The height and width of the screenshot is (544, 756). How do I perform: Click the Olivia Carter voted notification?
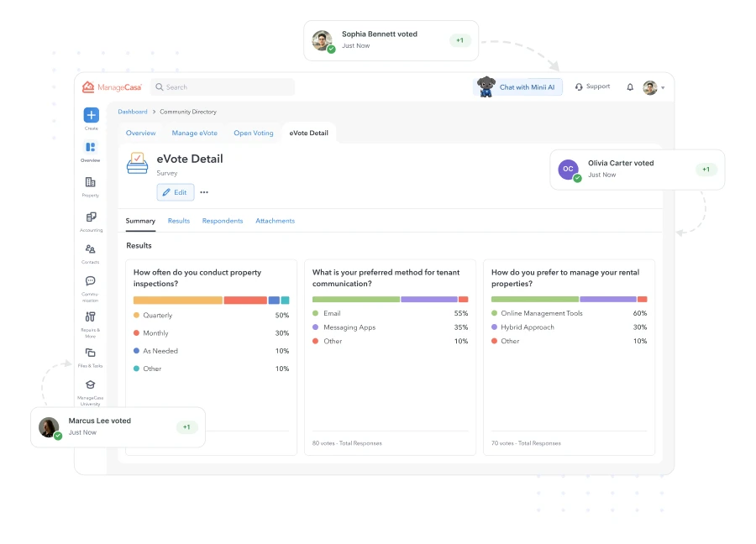click(638, 170)
